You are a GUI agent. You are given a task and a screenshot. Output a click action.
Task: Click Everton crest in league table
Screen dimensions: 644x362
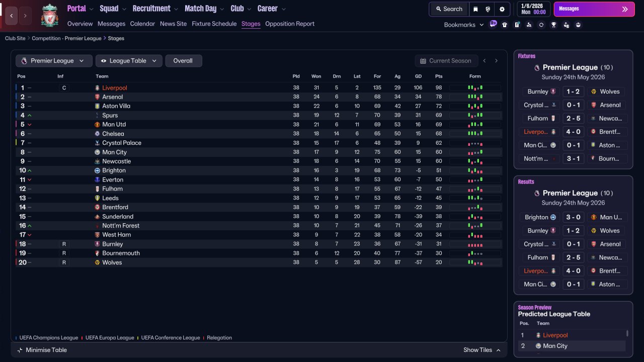click(98, 179)
